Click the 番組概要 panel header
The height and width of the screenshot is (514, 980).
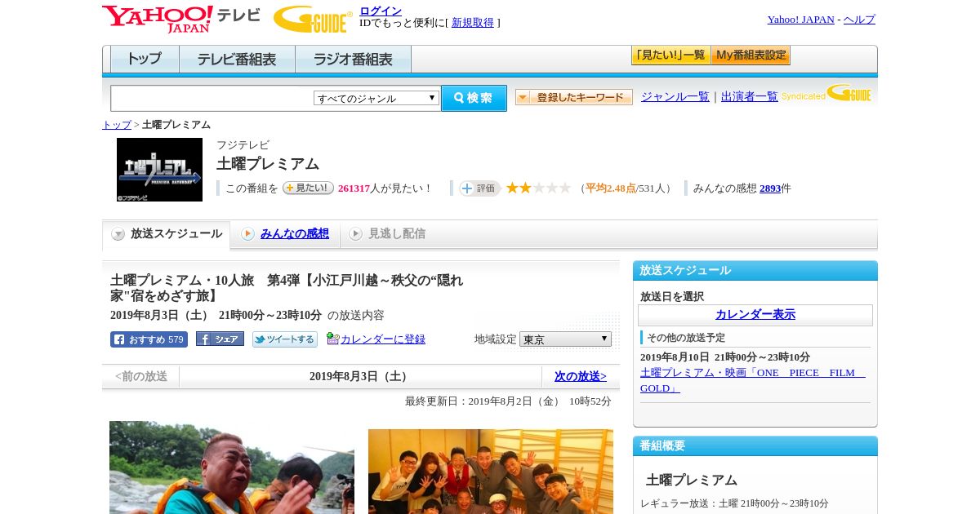pos(755,445)
